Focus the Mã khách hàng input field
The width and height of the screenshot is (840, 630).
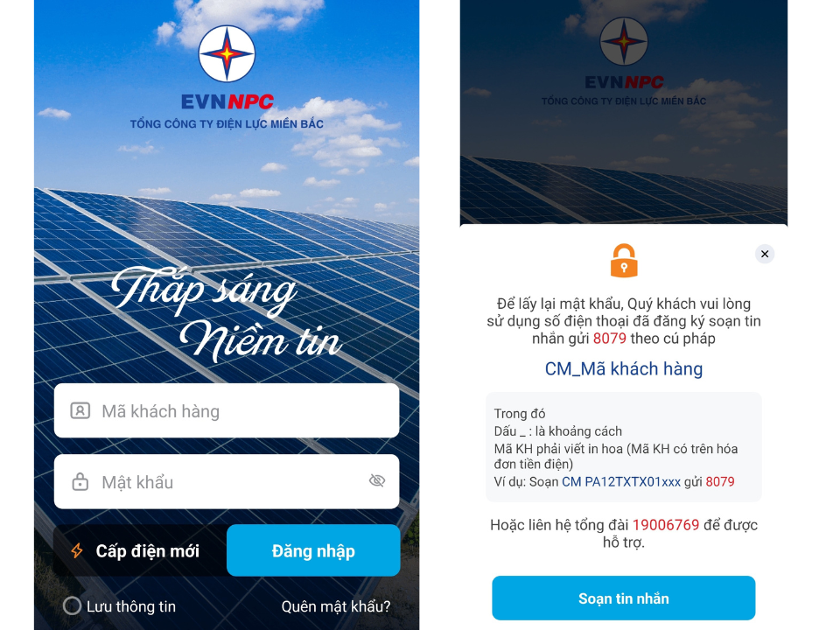(227, 410)
